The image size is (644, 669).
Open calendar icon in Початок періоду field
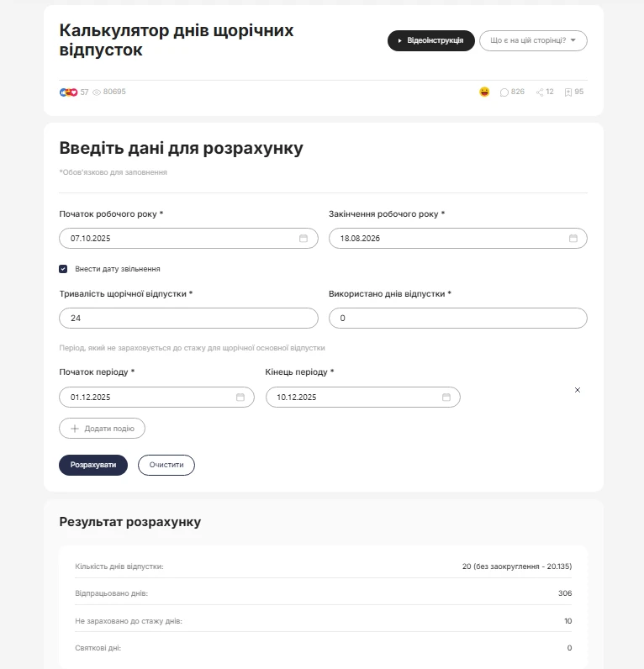[x=240, y=398]
